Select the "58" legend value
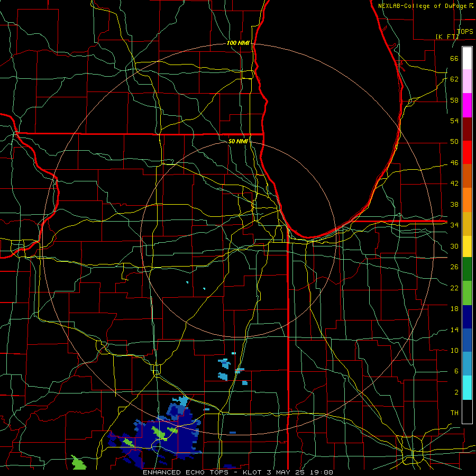 coord(454,100)
